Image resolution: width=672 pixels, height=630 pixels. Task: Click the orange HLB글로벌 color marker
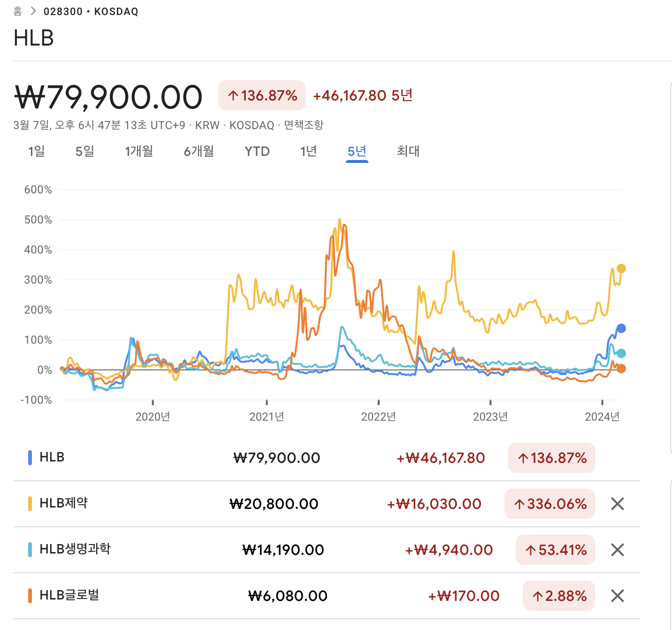coord(30,596)
